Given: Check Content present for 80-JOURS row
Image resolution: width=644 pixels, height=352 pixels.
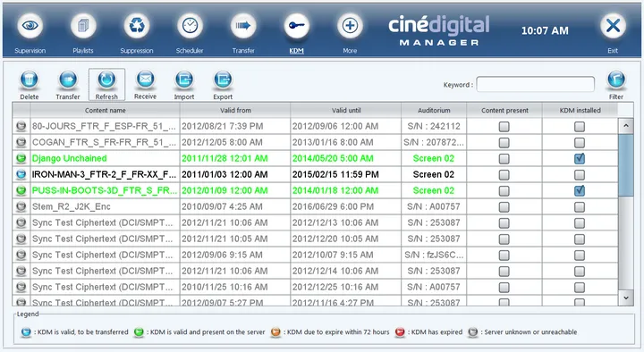Looking at the screenshot, I should click(x=504, y=127).
